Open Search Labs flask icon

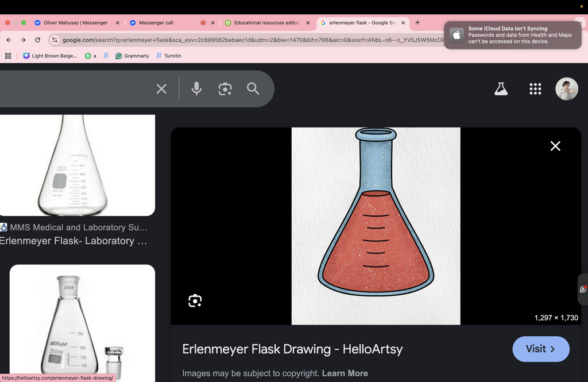pos(501,89)
